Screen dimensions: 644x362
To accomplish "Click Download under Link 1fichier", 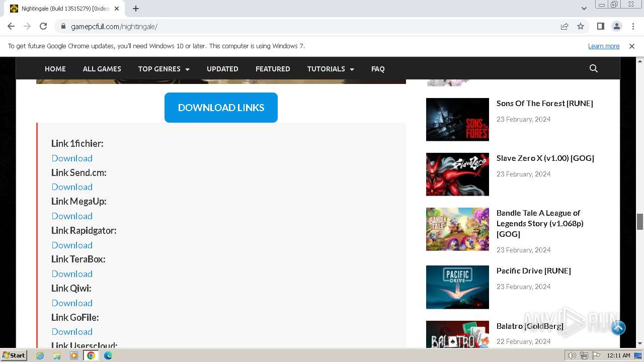I will tap(72, 158).
